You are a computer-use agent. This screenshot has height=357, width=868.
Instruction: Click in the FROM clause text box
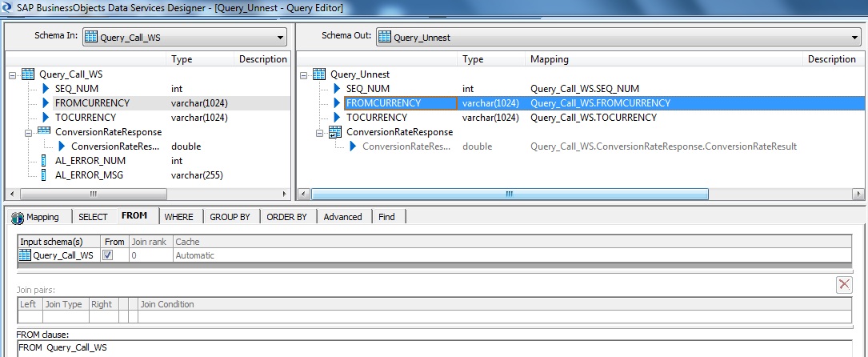click(x=434, y=349)
